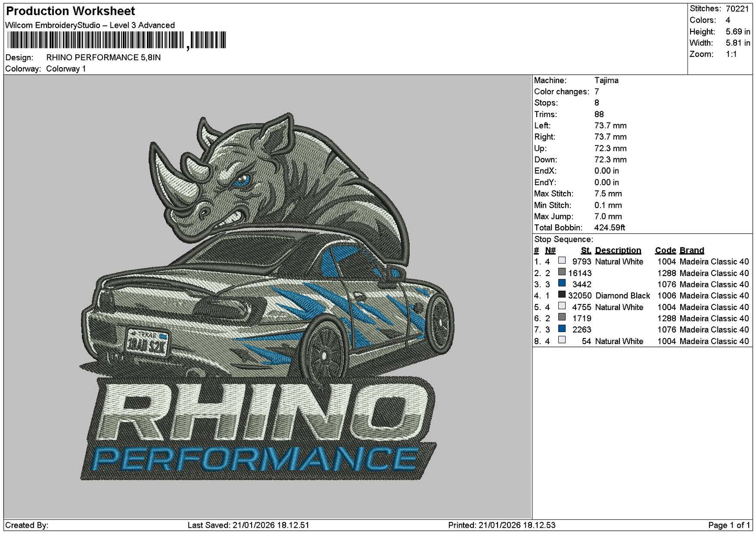Click the stitch count 54 in row 8

[586, 341]
